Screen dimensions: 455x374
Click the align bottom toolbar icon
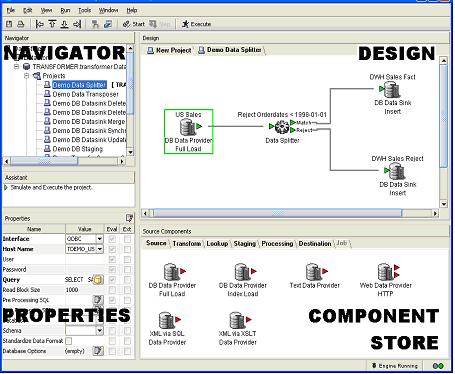[x=65, y=24]
